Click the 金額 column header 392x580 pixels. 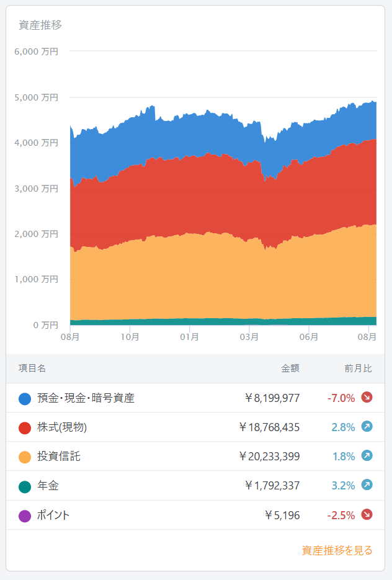pyautogui.click(x=290, y=368)
